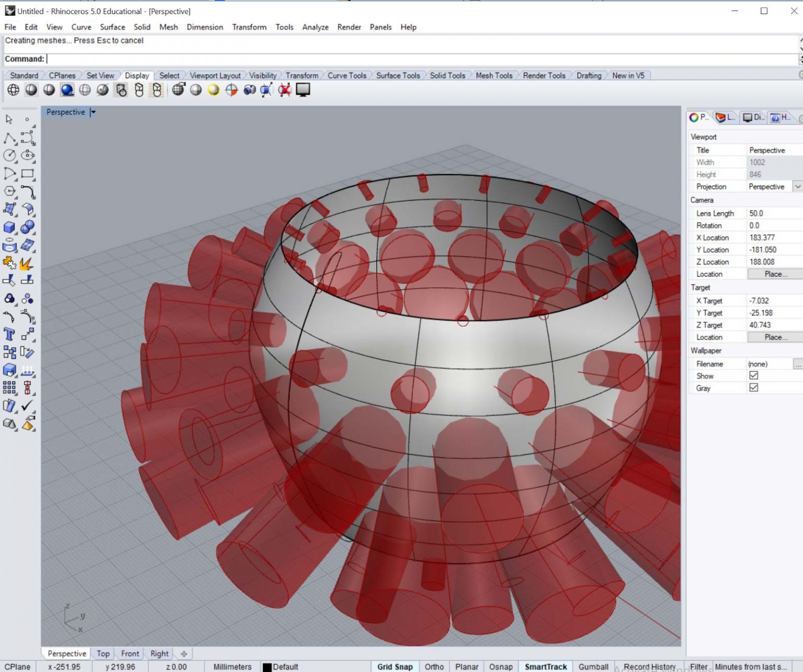The width and height of the screenshot is (803, 672).
Task: Select the Circle tool on the left toolbar
Action: coord(10,155)
